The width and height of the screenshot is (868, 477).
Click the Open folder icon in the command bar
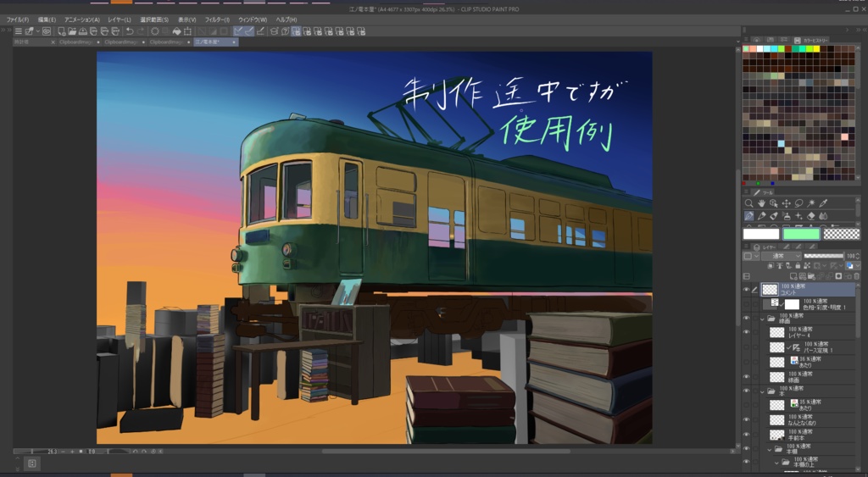[x=72, y=31]
